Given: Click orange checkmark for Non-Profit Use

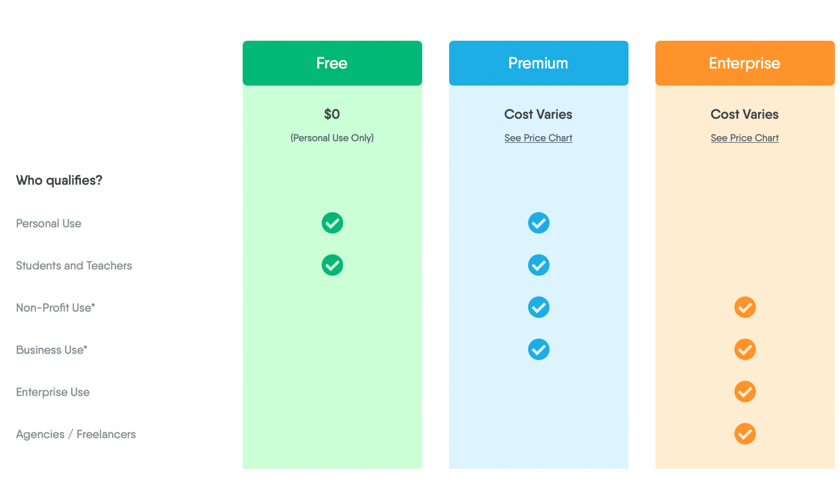Looking at the screenshot, I should (x=745, y=307).
